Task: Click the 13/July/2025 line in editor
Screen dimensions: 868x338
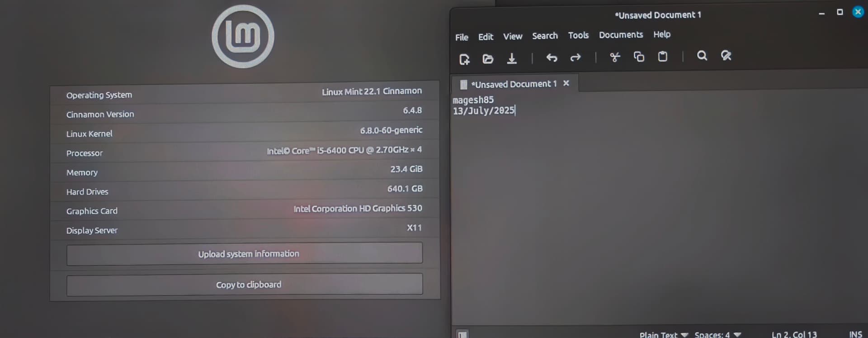Action: [484, 110]
